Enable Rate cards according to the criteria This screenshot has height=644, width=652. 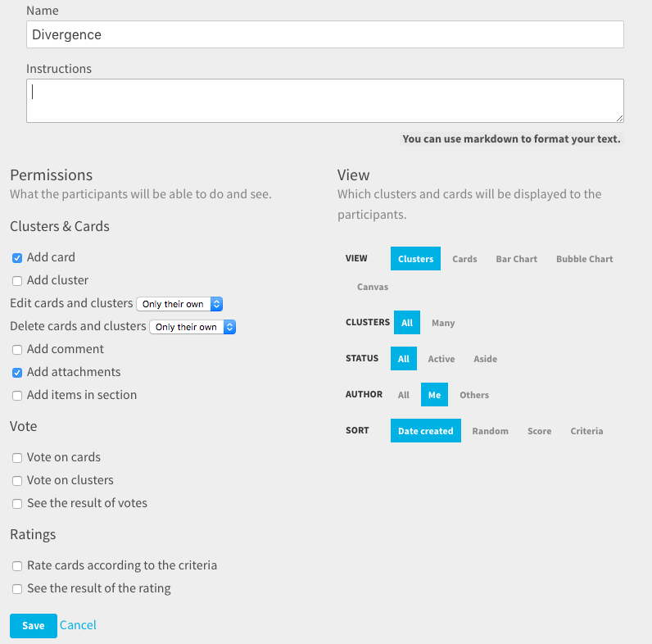(x=17, y=566)
